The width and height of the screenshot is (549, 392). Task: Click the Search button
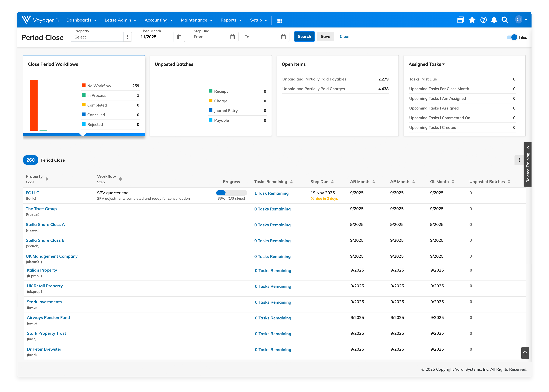pyautogui.click(x=304, y=36)
